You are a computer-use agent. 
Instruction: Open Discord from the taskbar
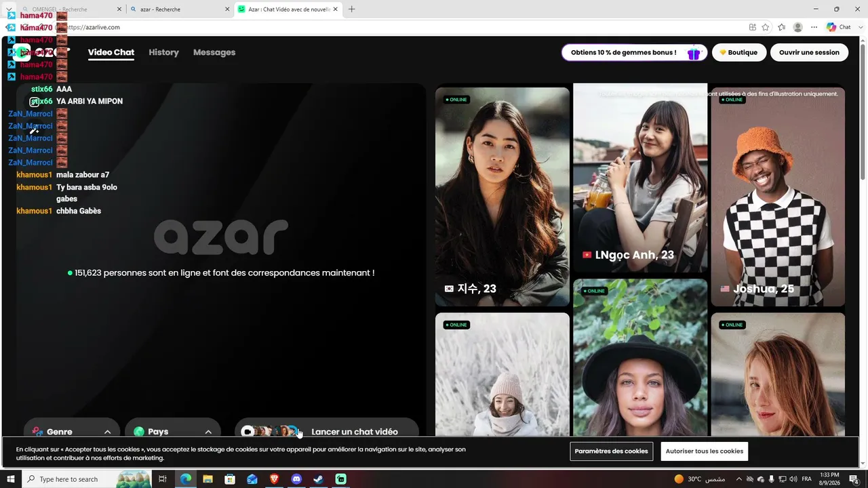296,479
